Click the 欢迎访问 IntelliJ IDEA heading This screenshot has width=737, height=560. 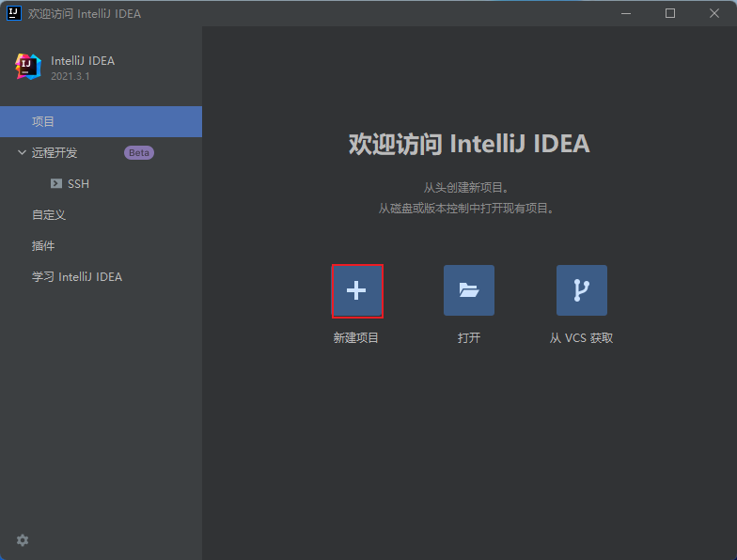(x=469, y=144)
